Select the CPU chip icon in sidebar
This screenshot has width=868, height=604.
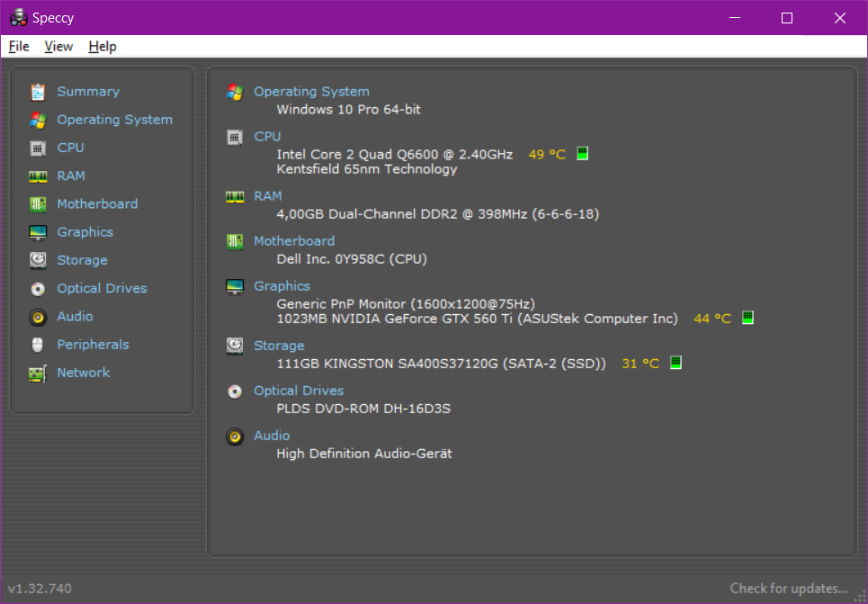tap(38, 148)
